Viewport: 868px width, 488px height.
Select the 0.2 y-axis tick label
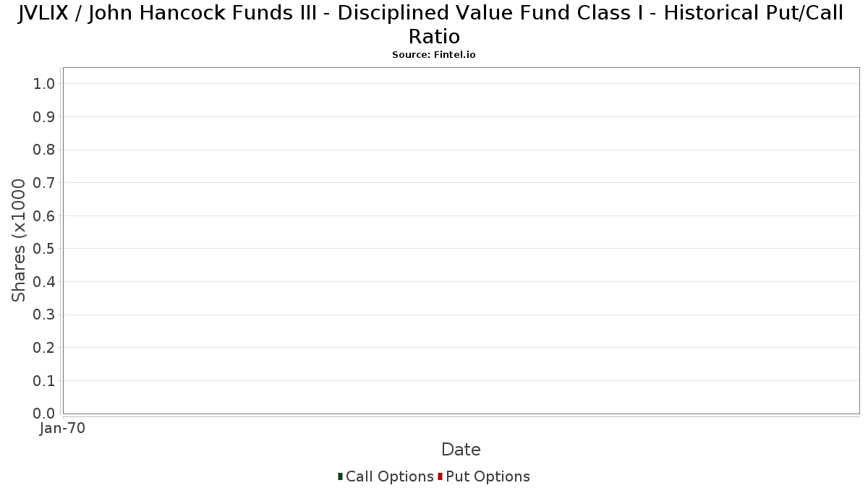[x=44, y=348]
